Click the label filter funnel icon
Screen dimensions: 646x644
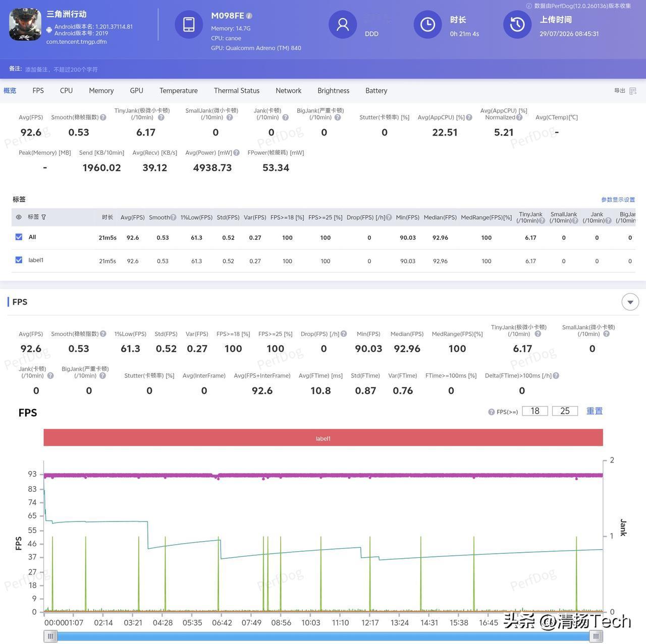(43, 217)
